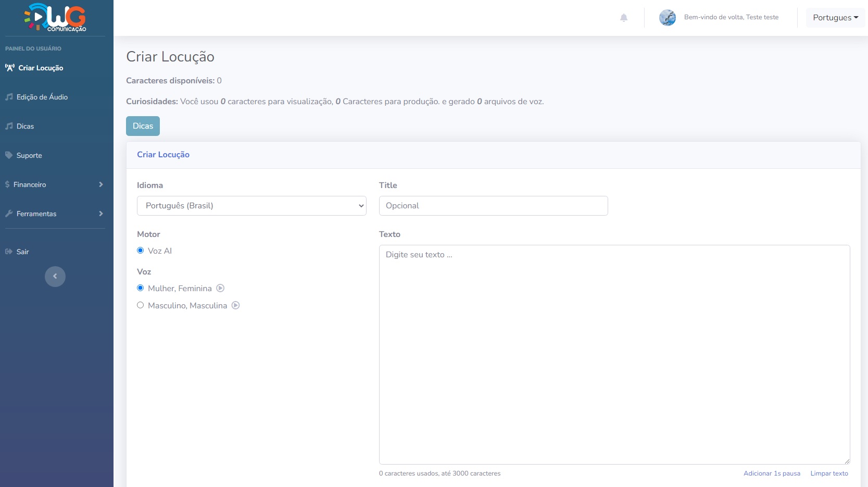Click the Adicionar 1s pausa link
Screen dimensions: 868x487
click(772, 473)
